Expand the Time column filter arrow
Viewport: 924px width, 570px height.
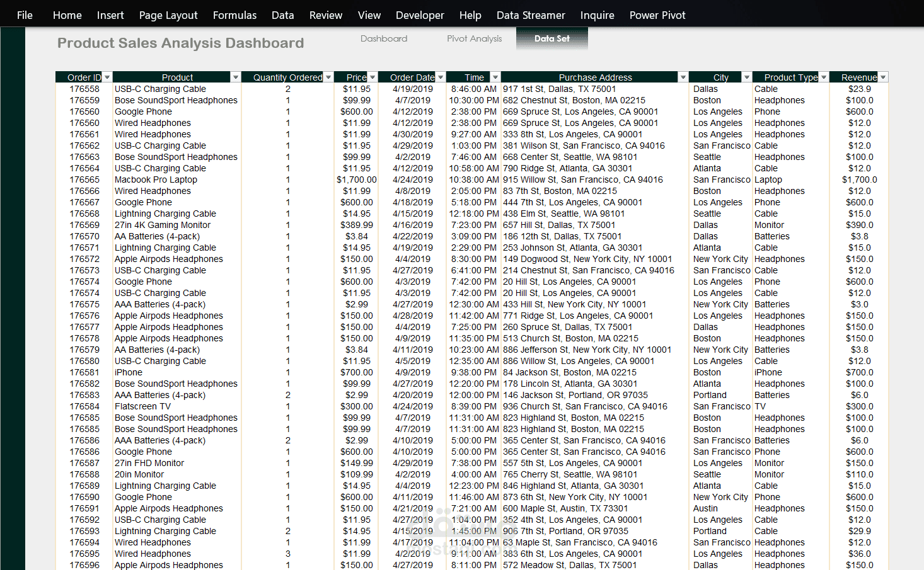495,77
